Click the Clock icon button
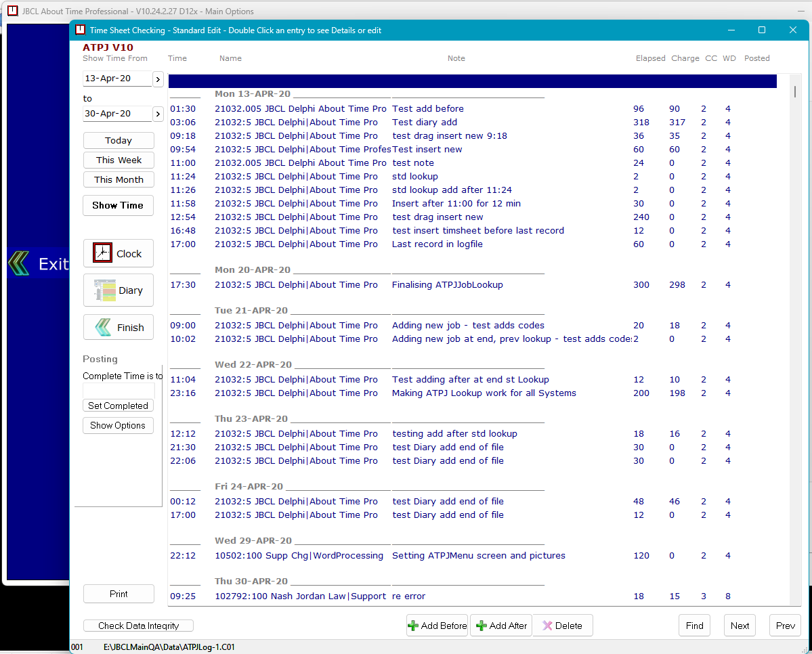Screen dimensions: 812x654 pos(102,253)
